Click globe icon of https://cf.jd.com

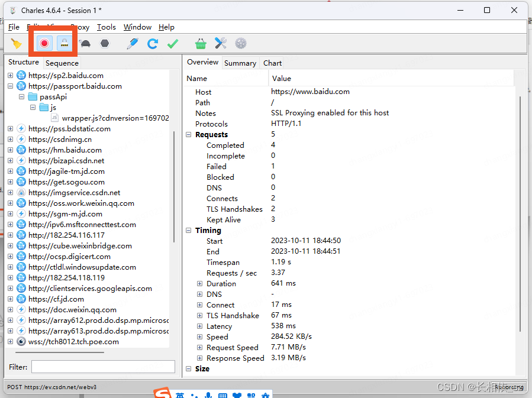[21, 299]
